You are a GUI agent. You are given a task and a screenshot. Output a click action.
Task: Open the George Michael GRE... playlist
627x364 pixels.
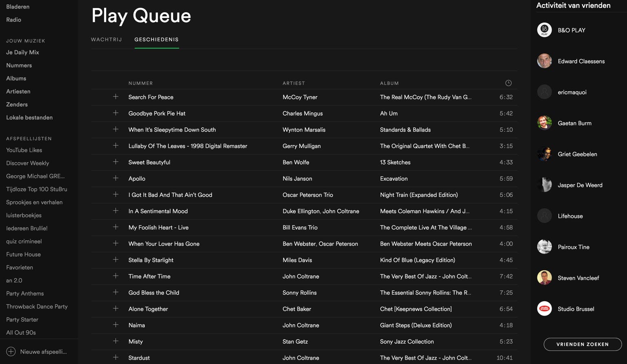(x=35, y=176)
